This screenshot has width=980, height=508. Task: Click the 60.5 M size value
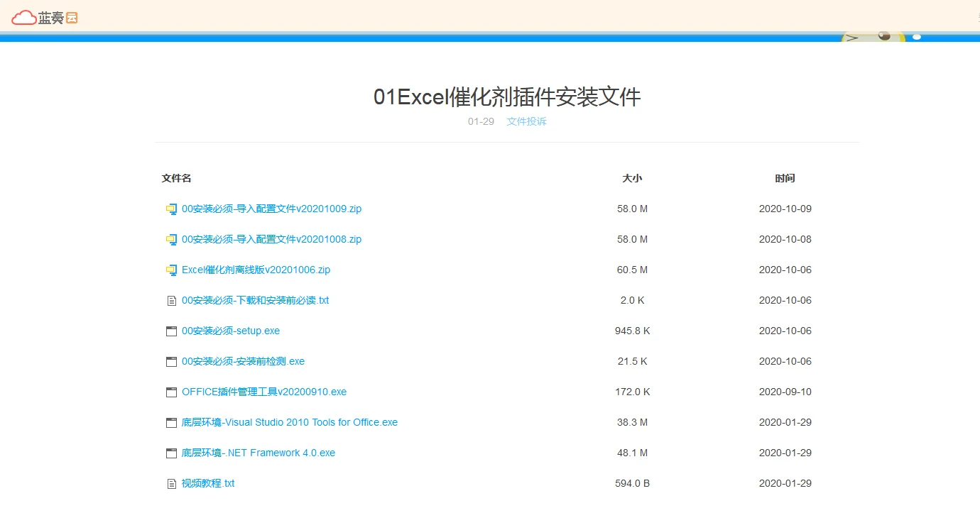(633, 270)
